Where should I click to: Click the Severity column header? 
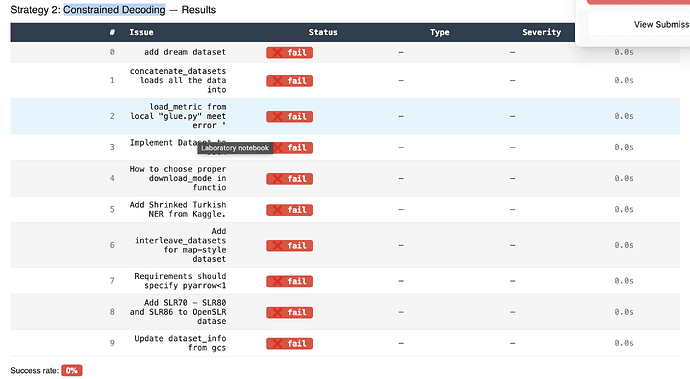[541, 32]
